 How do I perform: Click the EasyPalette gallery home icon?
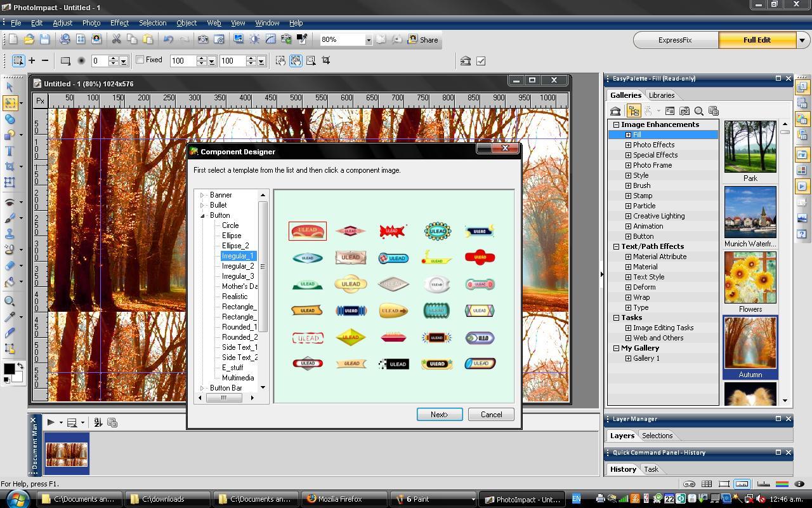pyautogui.click(x=615, y=111)
